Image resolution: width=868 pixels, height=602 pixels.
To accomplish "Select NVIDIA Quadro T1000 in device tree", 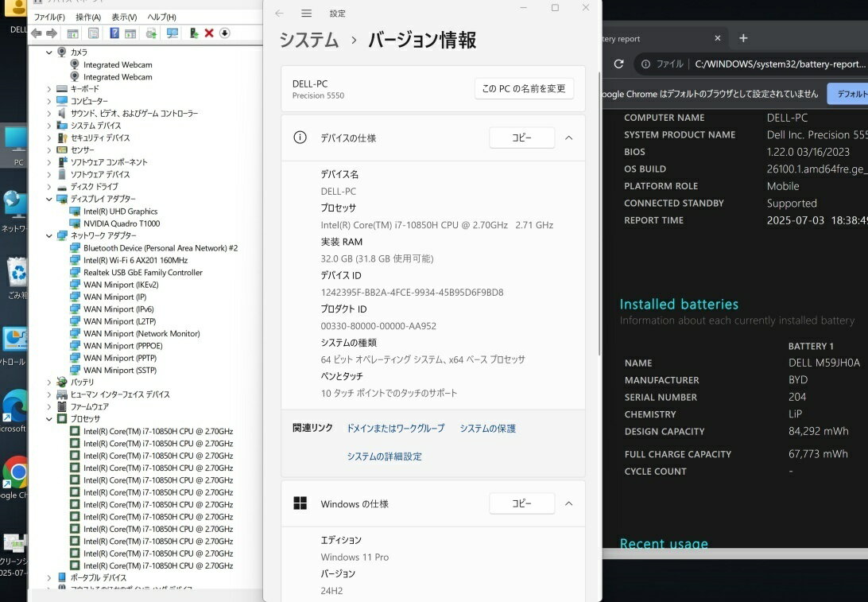I will click(121, 223).
